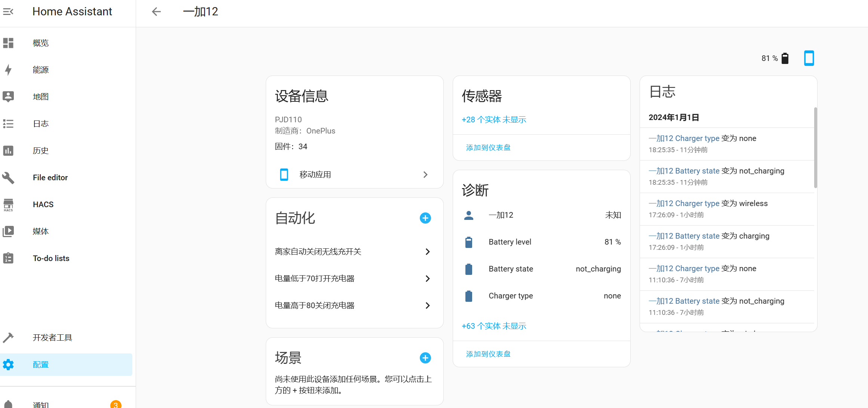Open the Battery level 81 % entity row

(x=541, y=242)
